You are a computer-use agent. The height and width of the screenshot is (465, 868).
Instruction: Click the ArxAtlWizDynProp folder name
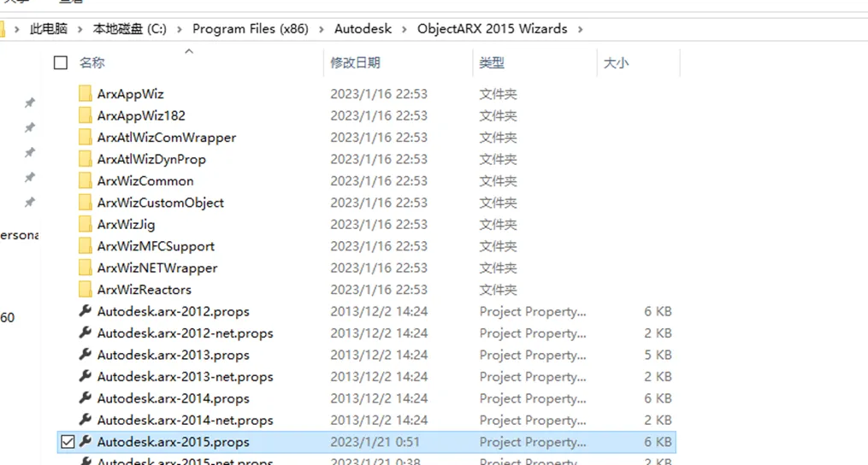point(151,160)
